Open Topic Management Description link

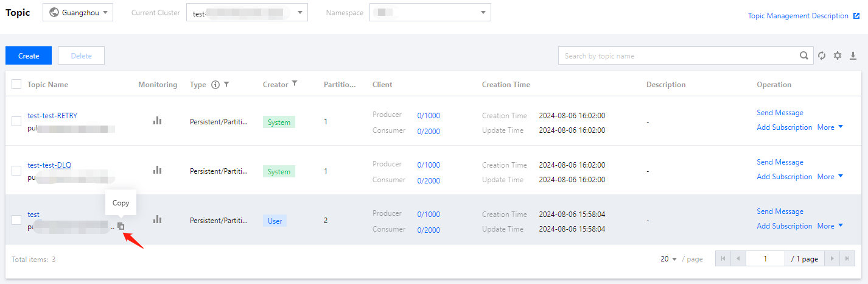coord(798,16)
